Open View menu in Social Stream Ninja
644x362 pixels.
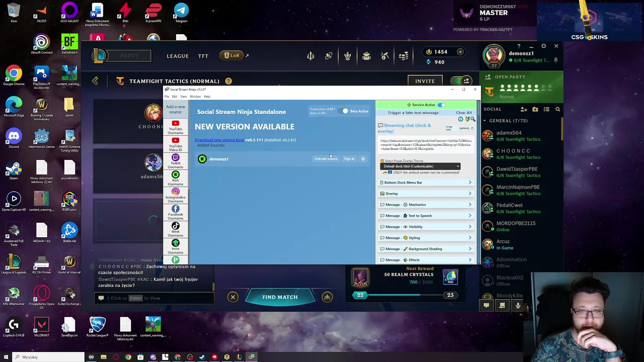(x=184, y=97)
